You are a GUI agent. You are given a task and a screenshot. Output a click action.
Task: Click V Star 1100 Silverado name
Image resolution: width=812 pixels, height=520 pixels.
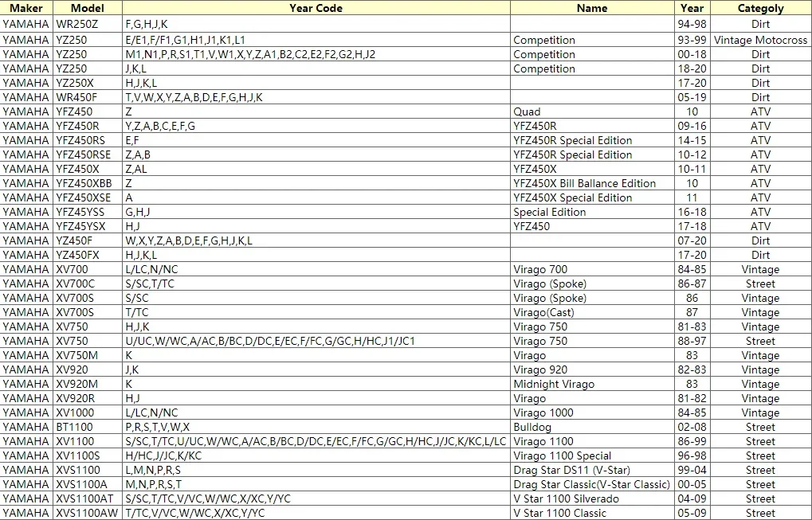point(592,498)
